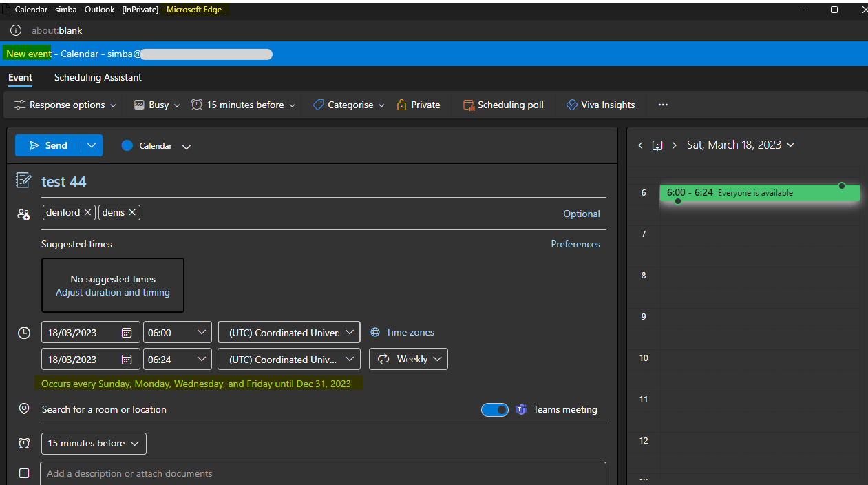Expand the Sat, March 18, 2023 date picker

click(741, 145)
